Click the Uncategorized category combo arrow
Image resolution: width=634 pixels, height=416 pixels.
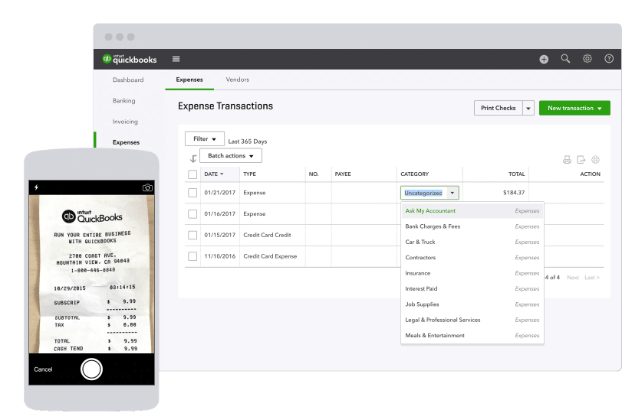point(452,193)
